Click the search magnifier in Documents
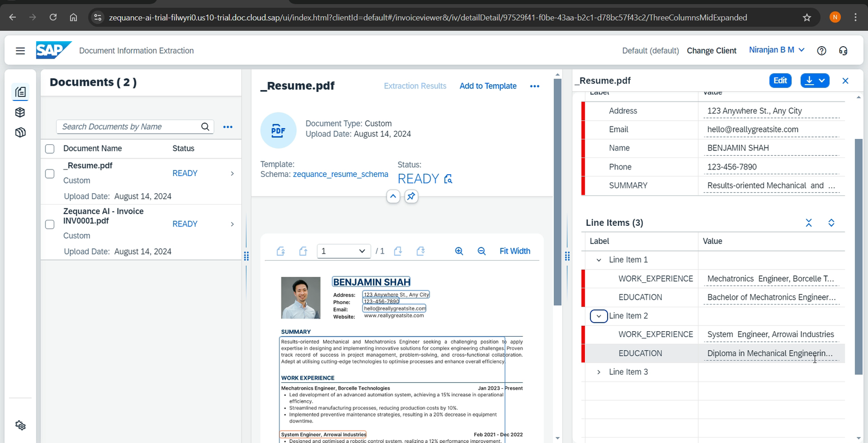This screenshot has width=868, height=443. [x=205, y=126]
